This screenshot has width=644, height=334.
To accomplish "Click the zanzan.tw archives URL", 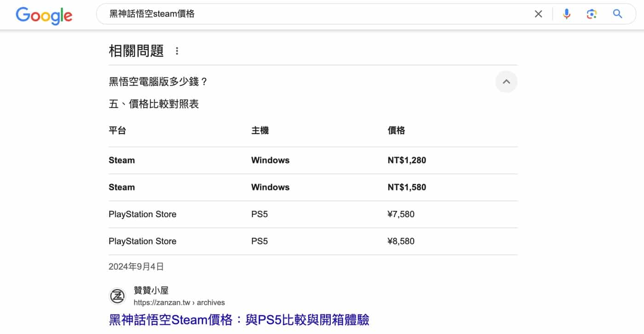I will (x=179, y=303).
